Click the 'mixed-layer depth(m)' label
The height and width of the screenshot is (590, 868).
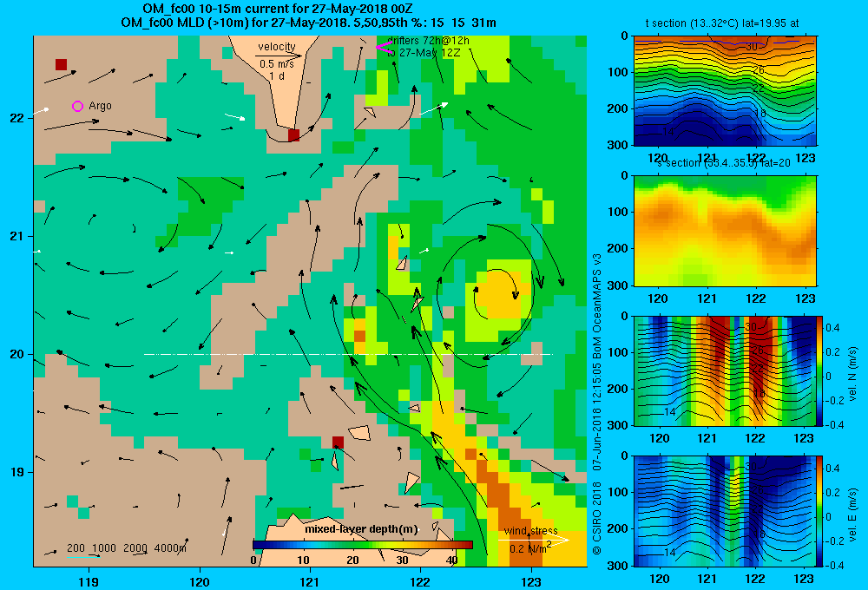[361, 529]
